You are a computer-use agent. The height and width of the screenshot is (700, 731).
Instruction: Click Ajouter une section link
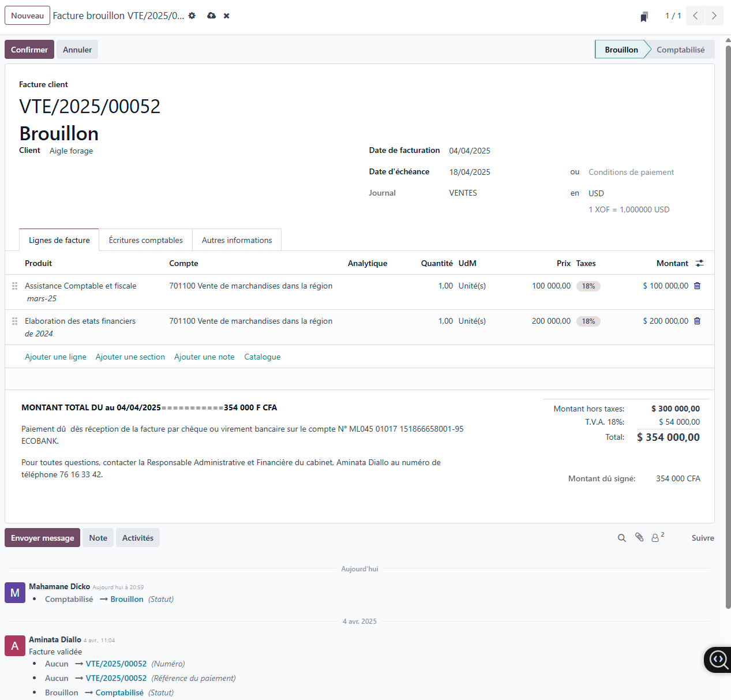[x=130, y=357]
